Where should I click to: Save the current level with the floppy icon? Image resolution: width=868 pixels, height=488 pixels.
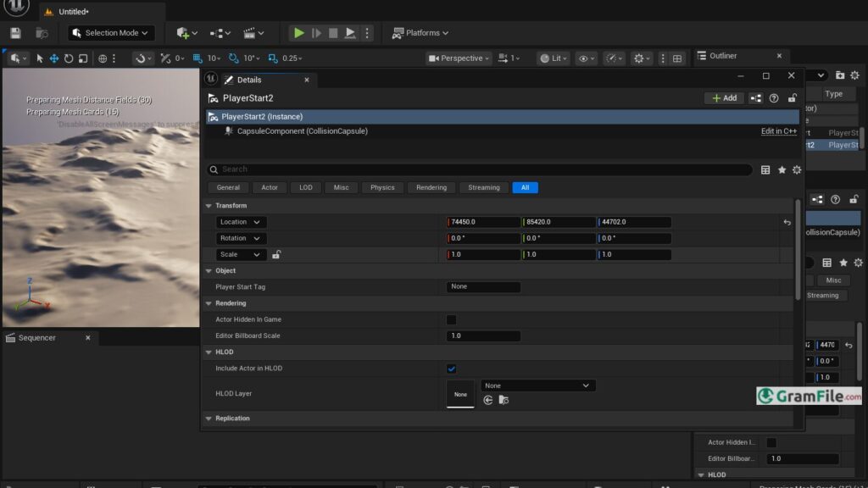pyautogui.click(x=15, y=33)
